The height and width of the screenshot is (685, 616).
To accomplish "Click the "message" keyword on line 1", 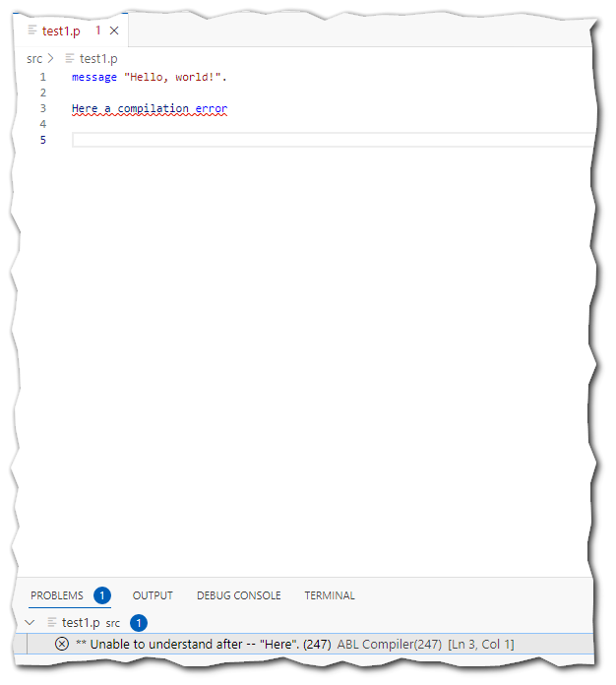I will 93,77.
